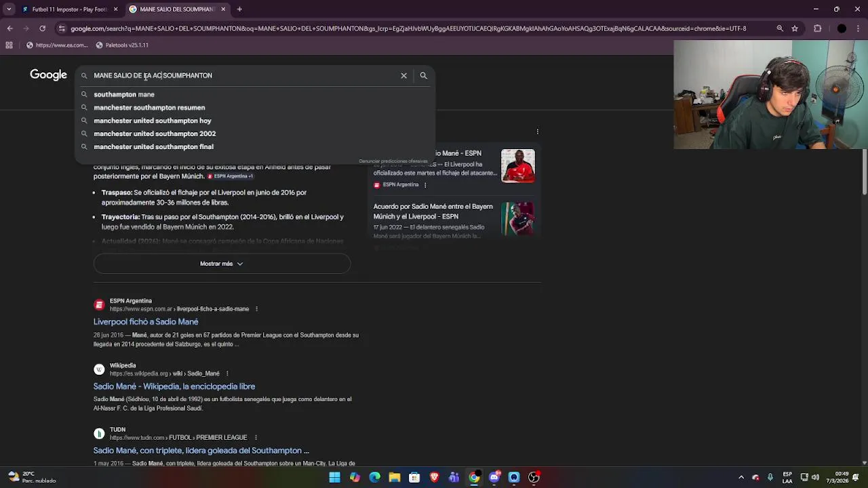Open OBS Studio from the taskbar

(x=534, y=477)
